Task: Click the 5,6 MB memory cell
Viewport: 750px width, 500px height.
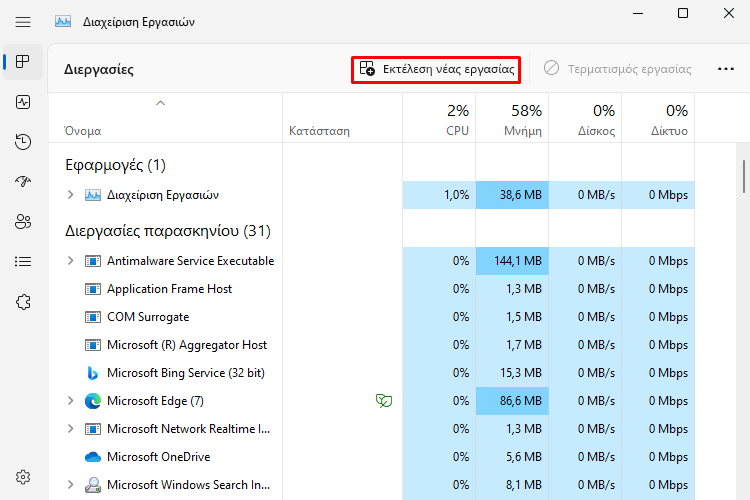Action: 512,457
